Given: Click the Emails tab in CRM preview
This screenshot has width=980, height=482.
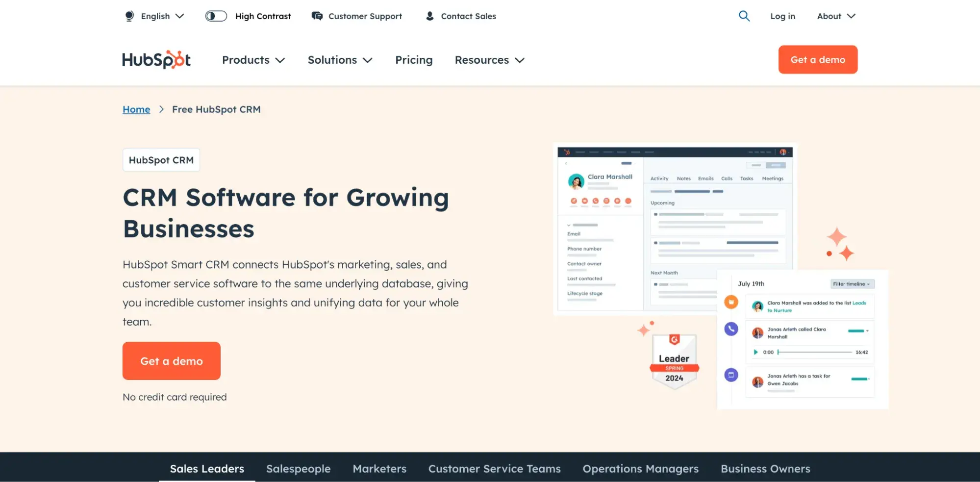Looking at the screenshot, I should [x=706, y=178].
